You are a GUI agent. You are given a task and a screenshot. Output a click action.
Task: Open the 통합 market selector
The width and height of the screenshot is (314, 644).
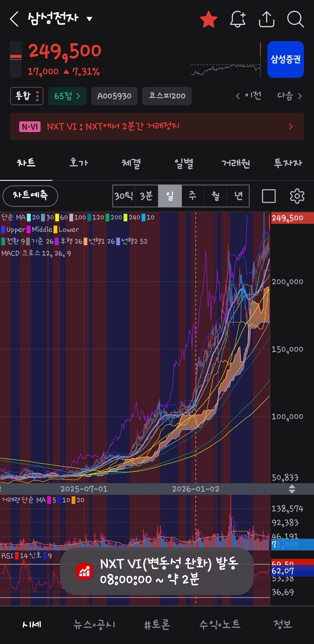pyautogui.click(x=27, y=96)
